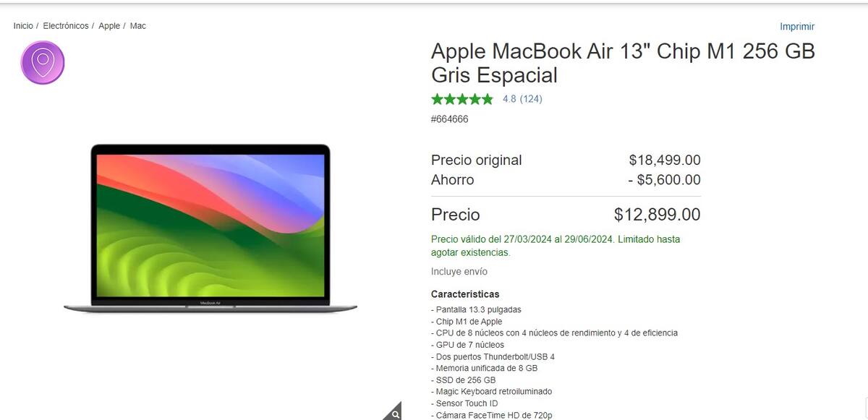
Task: Click the green star rating icons
Action: (462, 99)
